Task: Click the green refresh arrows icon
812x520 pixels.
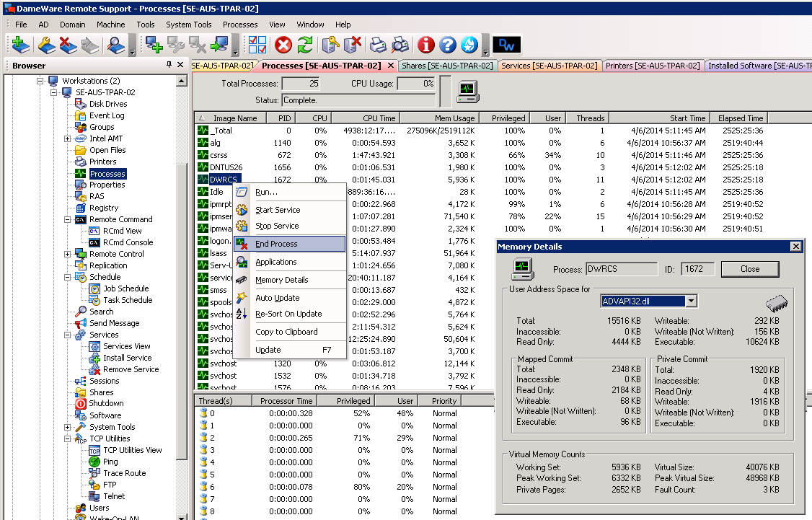Action: tap(305, 45)
